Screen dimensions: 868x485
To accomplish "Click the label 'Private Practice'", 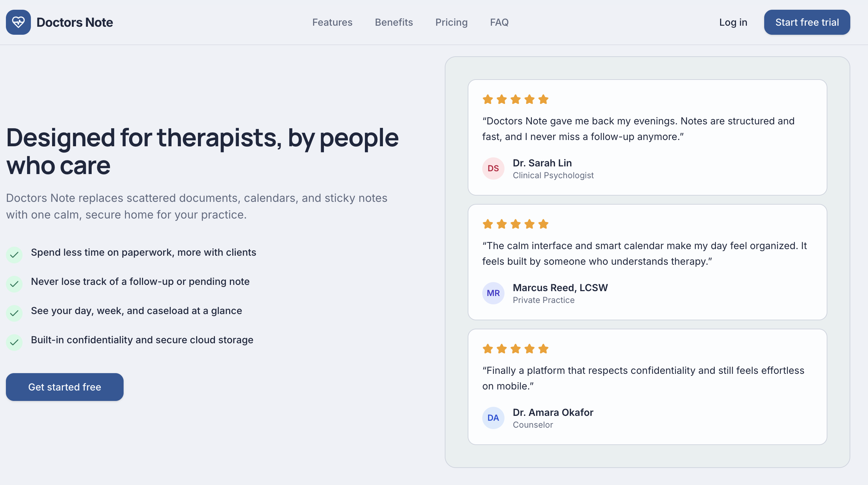I will 543,300.
